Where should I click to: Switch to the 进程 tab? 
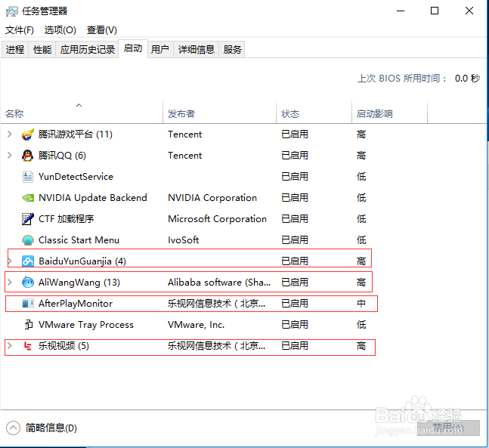(x=15, y=49)
